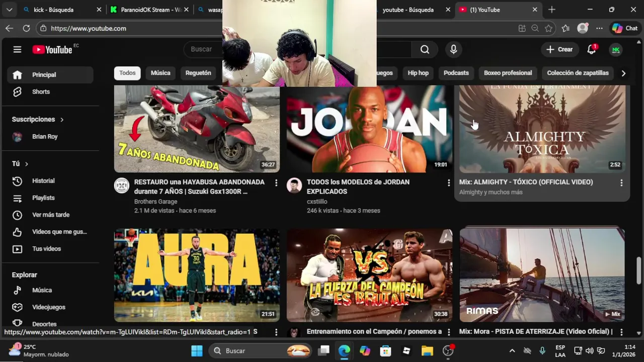Open the Hayabusa abandonada video thumbnail
Viewport: 644px width, 362px height.
pyautogui.click(x=197, y=129)
